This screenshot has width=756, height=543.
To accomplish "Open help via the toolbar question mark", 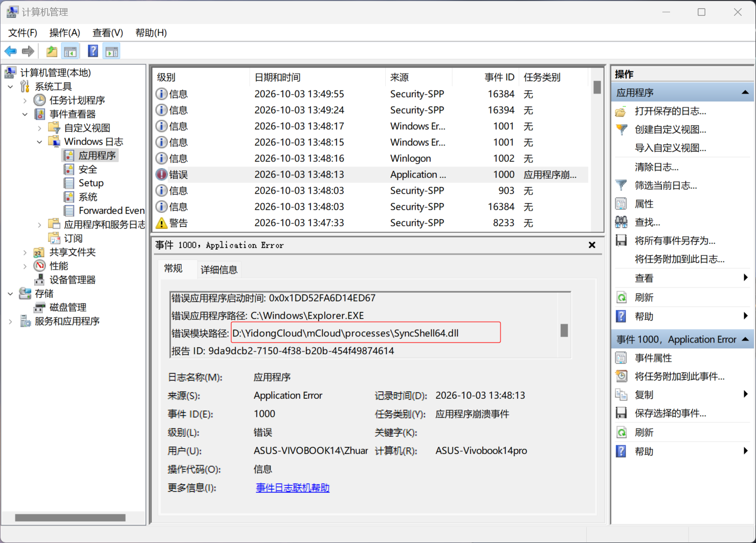I will [x=93, y=51].
